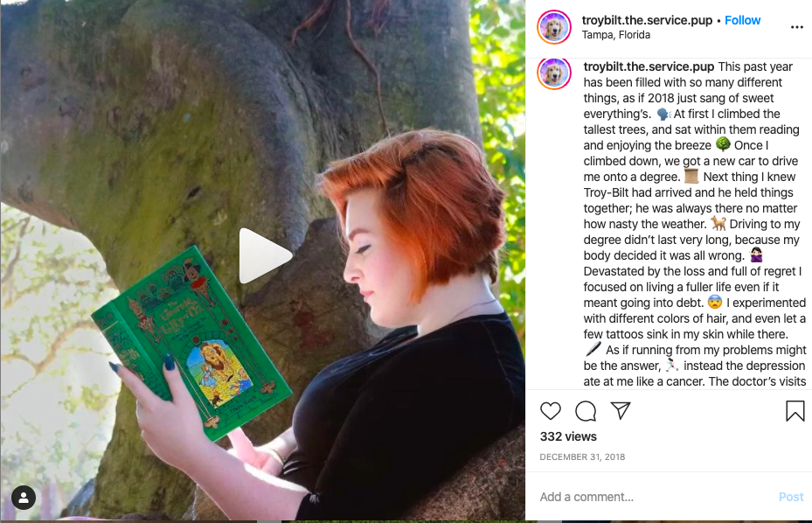Select the caption text about 2018

[x=694, y=224]
